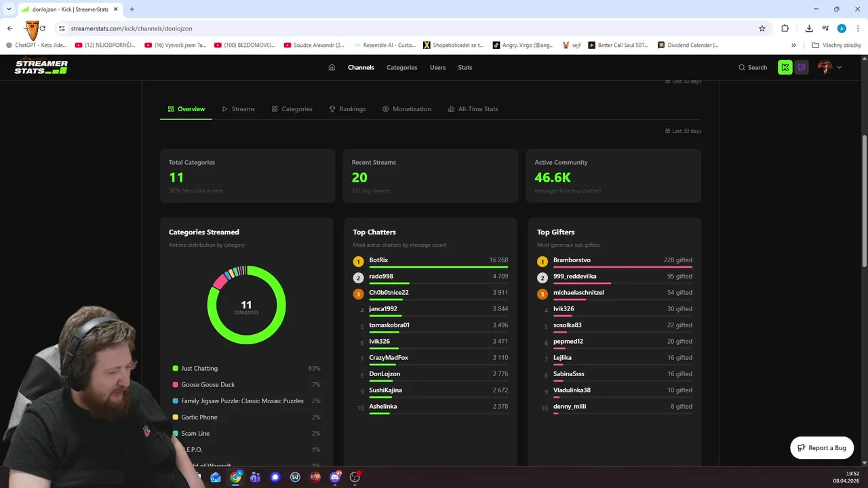Open OBS Studio from the taskbar
Image resolution: width=868 pixels, height=488 pixels.
[355, 477]
